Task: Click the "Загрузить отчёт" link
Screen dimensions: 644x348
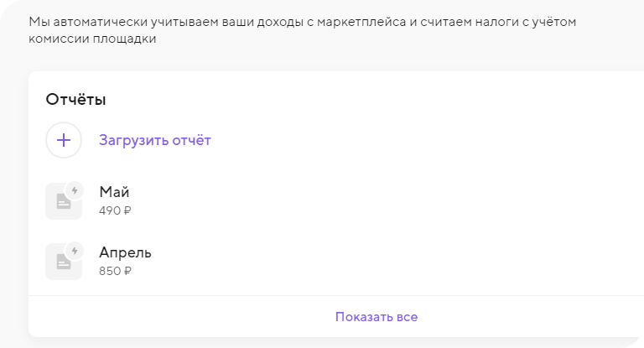Action: [x=155, y=140]
